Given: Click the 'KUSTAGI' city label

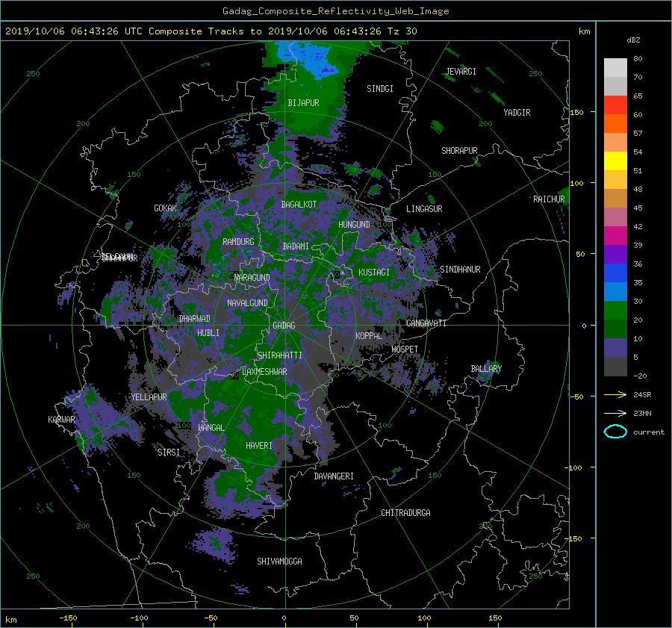Looking at the screenshot, I should coord(374,273).
